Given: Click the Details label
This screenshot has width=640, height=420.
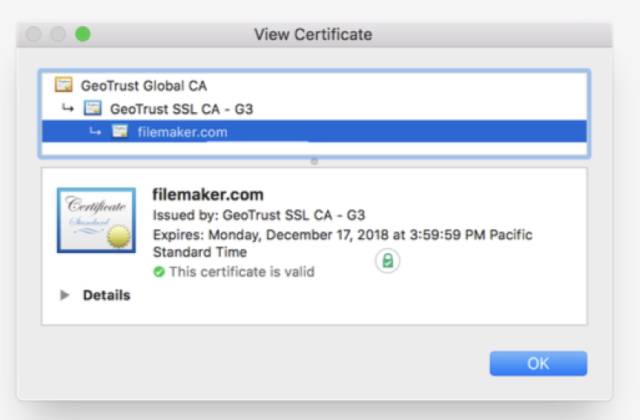Looking at the screenshot, I should pyautogui.click(x=106, y=295).
